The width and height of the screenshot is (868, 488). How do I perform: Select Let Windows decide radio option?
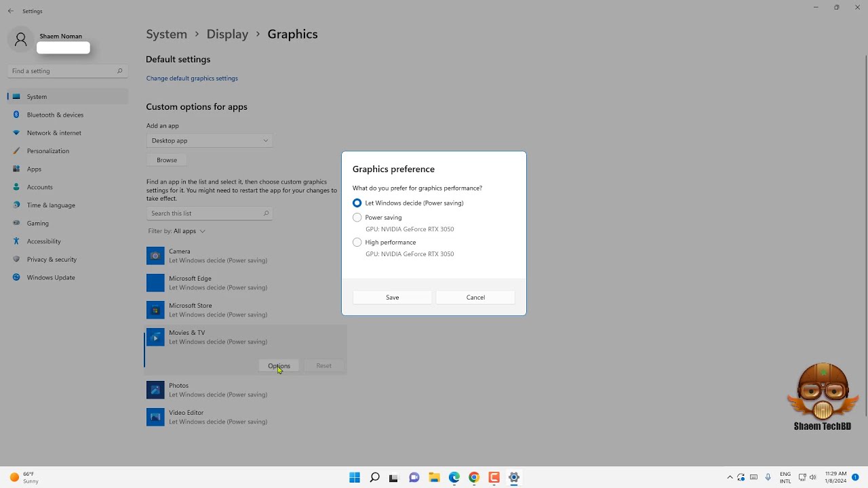357,203
